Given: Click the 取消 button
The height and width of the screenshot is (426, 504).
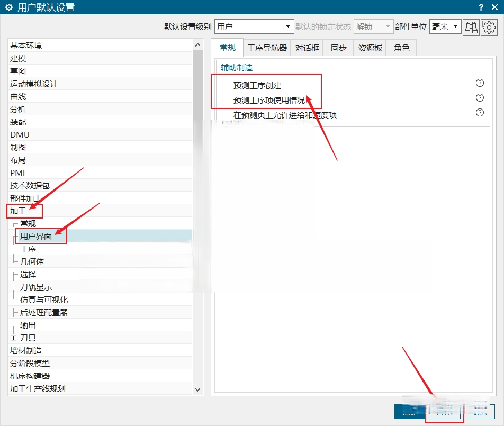Looking at the screenshot, I should pos(479,412).
